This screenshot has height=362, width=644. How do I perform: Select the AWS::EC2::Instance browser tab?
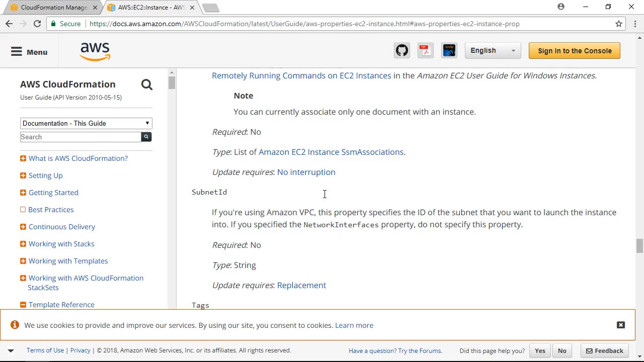pyautogui.click(x=151, y=8)
